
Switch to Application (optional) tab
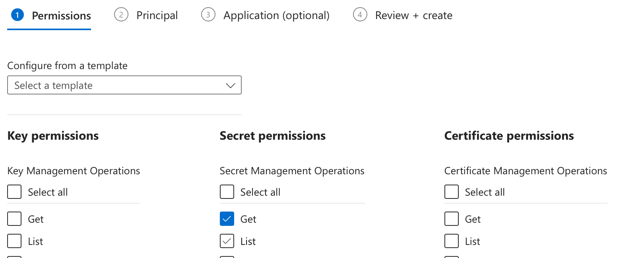pyautogui.click(x=276, y=15)
